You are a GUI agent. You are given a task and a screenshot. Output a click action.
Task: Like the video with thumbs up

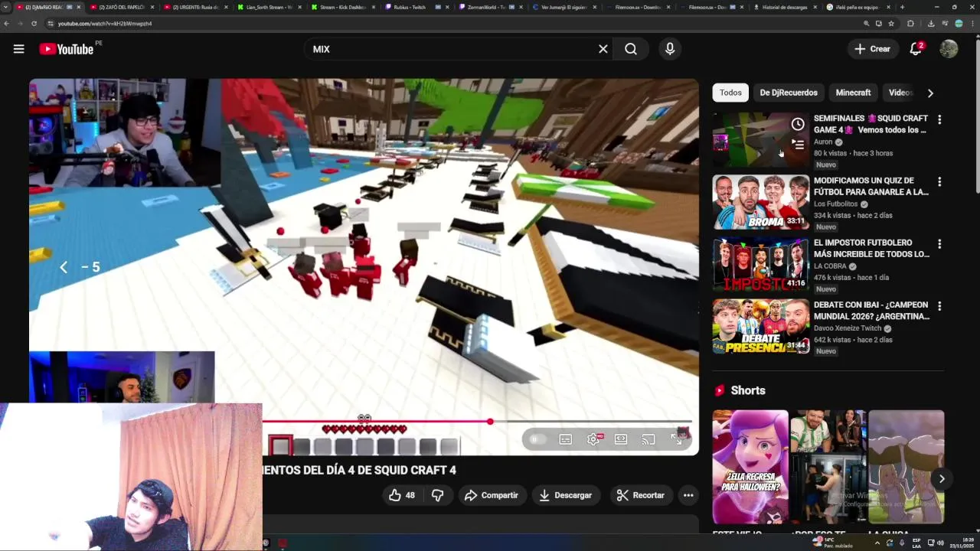[x=402, y=495]
